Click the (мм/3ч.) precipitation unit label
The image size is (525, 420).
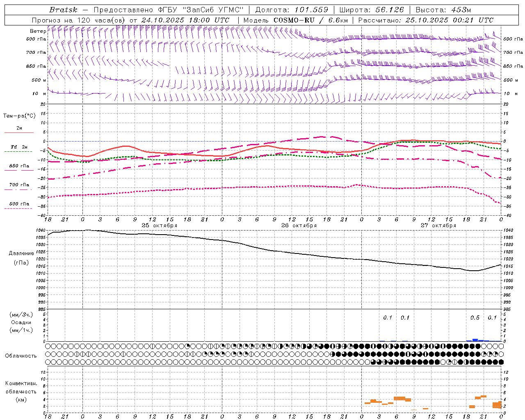click(x=21, y=315)
